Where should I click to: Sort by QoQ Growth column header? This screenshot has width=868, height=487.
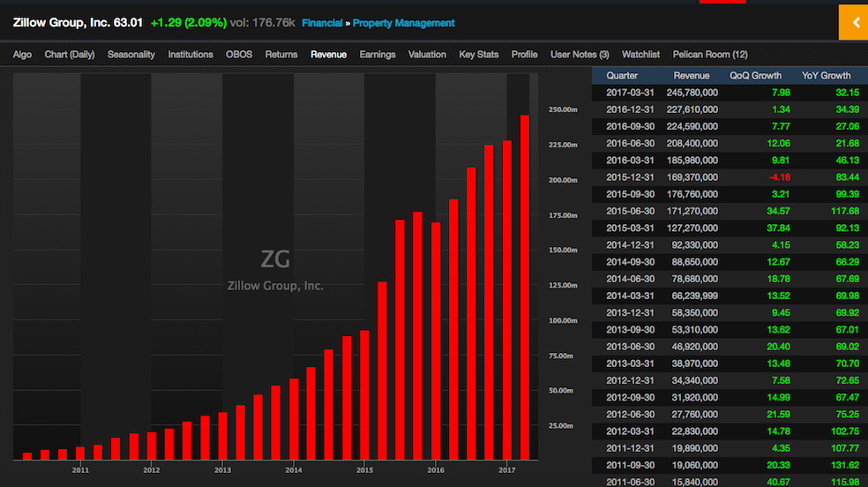756,76
